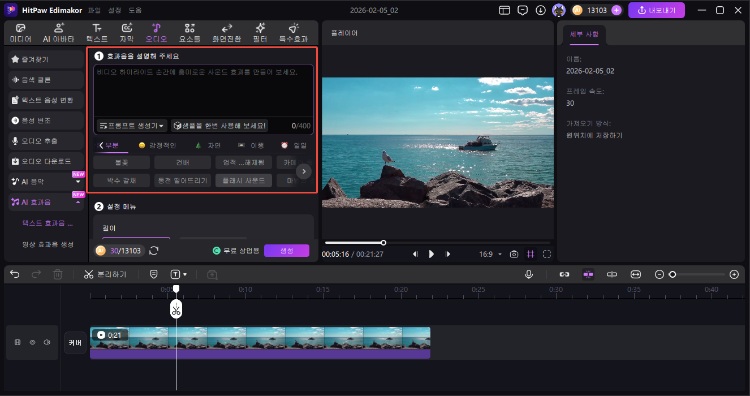Viewport: 750px width, 396px height.
Task: Open the 프롬프트 생성기 dropdown
Action: (x=132, y=125)
